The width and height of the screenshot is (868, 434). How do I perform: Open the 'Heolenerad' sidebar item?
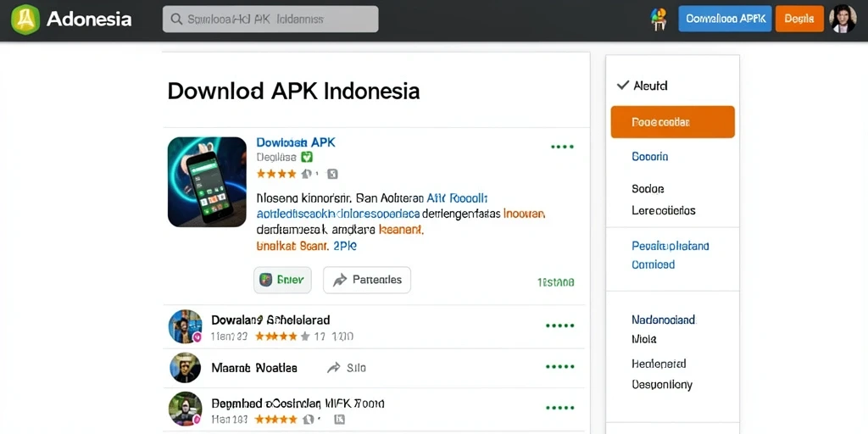(659, 364)
